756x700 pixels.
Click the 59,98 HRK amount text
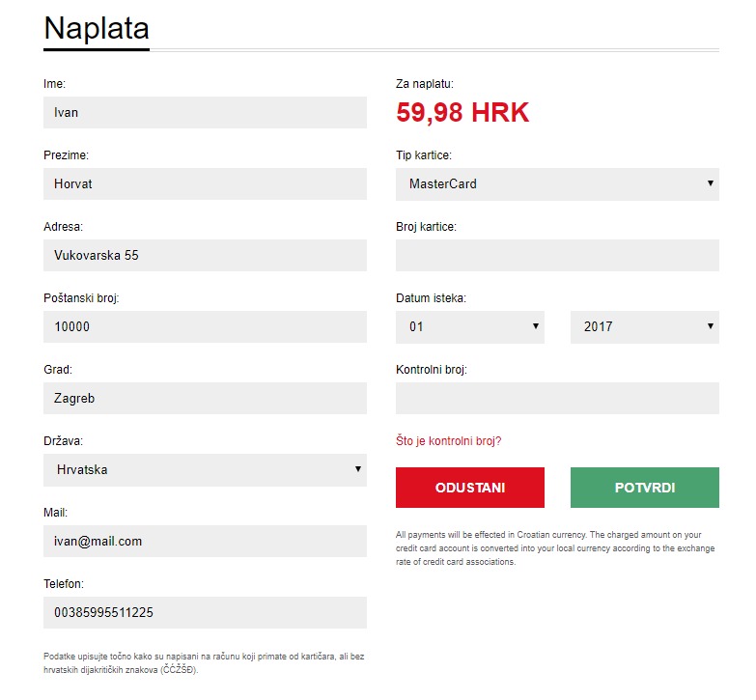pyautogui.click(x=462, y=113)
